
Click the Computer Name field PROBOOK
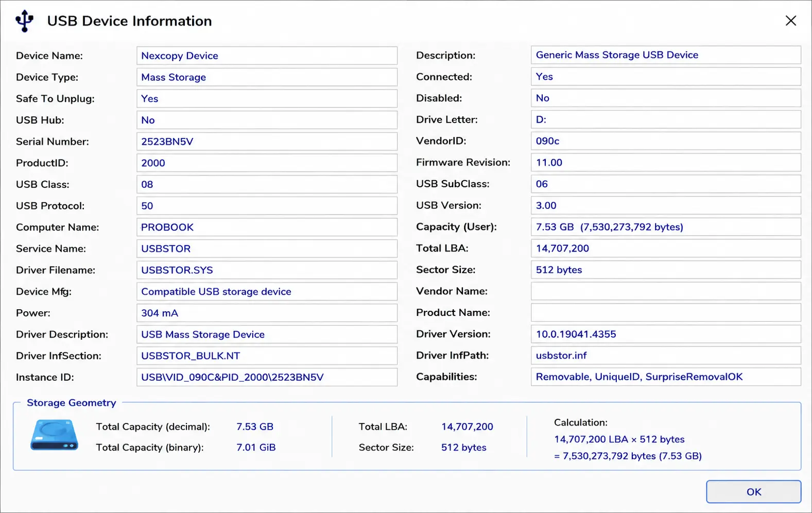(x=267, y=227)
